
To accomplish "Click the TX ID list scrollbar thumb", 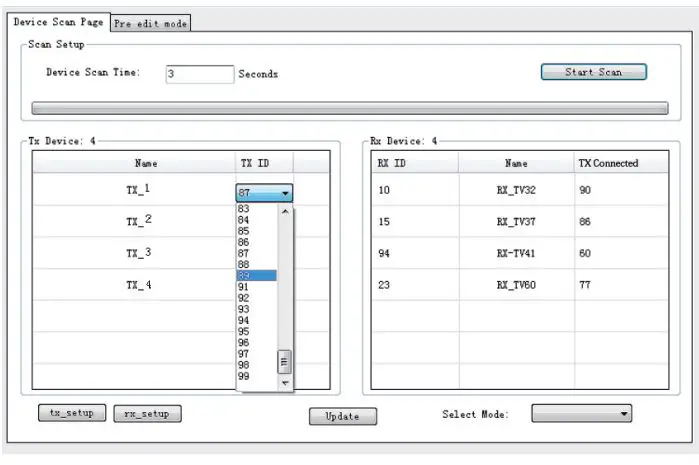I will pyautogui.click(x=284, y=362).
